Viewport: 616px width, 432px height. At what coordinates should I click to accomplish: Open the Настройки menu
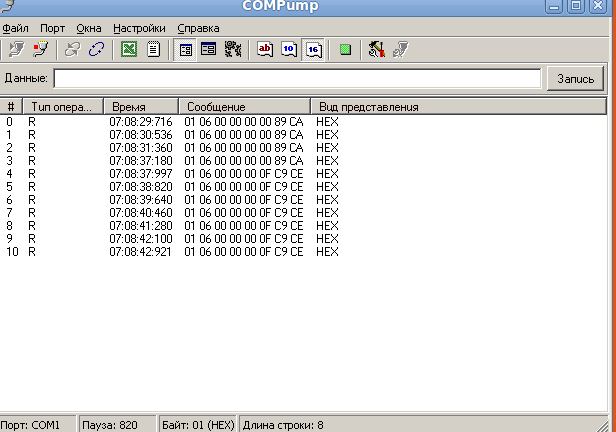click(x=139, y=29)
